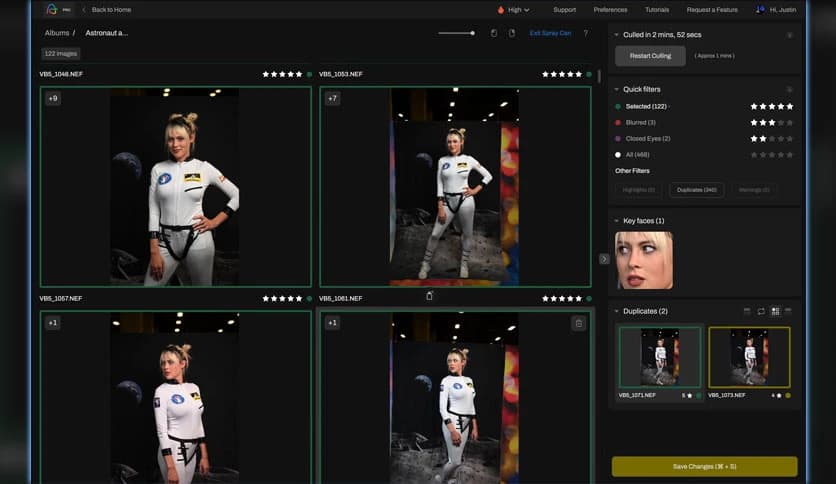Select the grid view icon in Duplicates panel

pyautogui.click(x=775, y=311)
